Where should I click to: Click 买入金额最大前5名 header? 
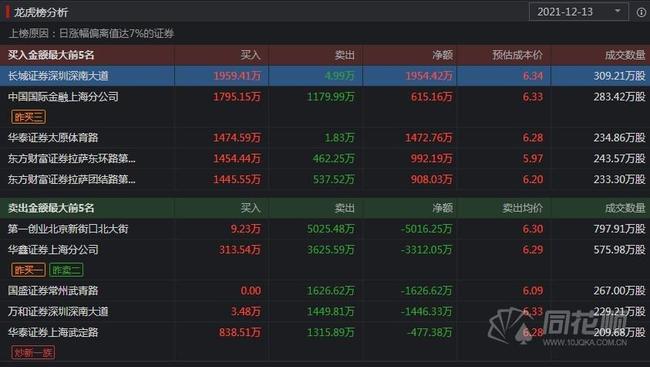(x=51, y=55)
